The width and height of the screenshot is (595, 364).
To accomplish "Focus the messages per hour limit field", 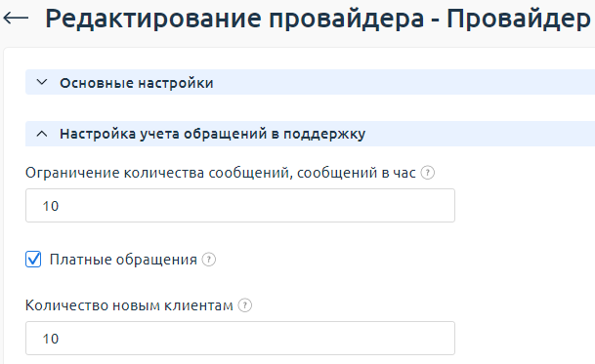I will coord(240,206).
